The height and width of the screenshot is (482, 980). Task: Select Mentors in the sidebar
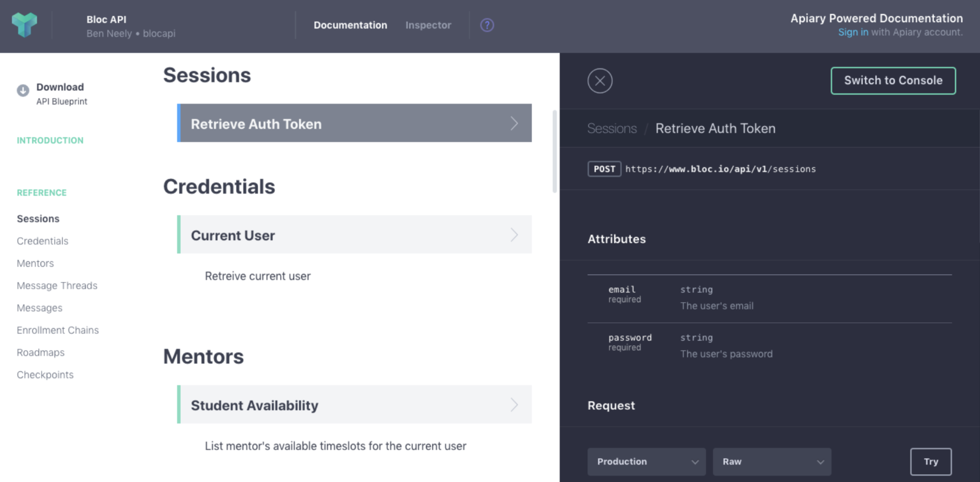pyautogui.click(x=35, y=264)
